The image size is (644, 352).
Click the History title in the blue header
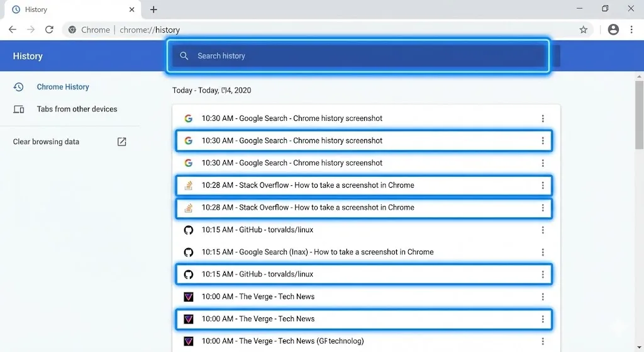pyautogui.click(x=28, y=56)
